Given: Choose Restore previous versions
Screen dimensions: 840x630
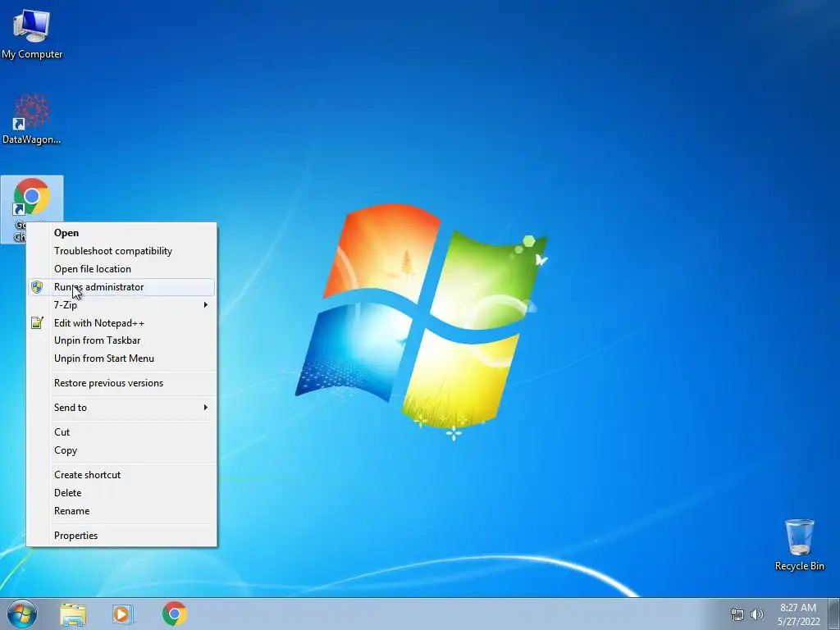Looking at the screenshot, I should (121, 383).
